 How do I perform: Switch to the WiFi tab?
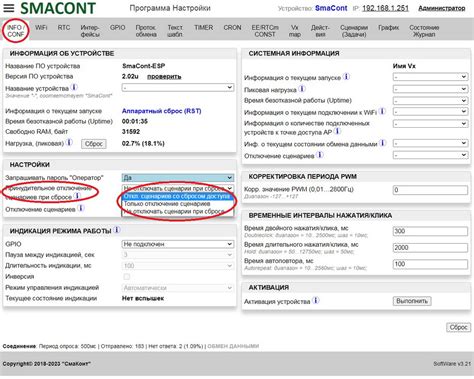click(41, 28)
